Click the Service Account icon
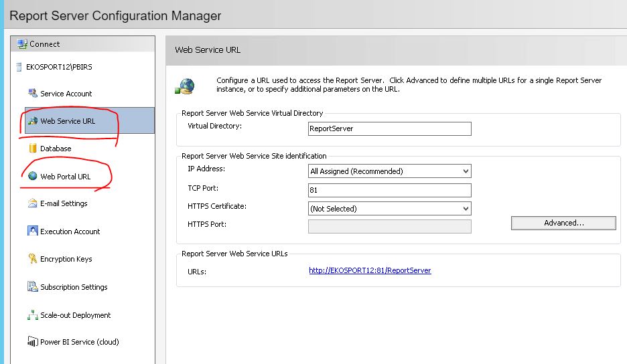 point(32,93)
